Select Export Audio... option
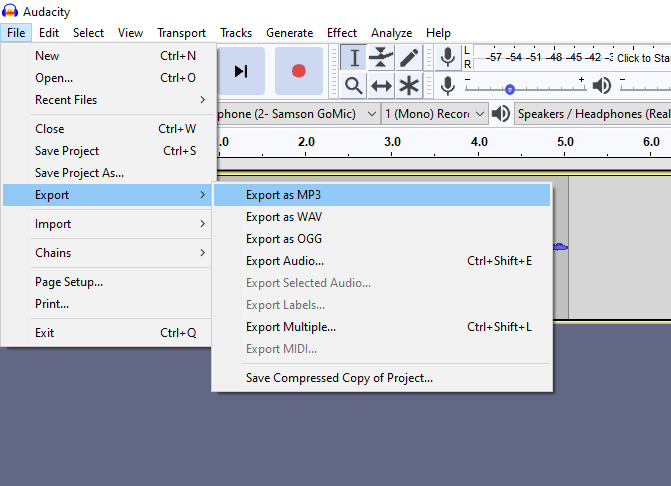The image size is (671, 486). pyautogui.click(x=382, y=261)
